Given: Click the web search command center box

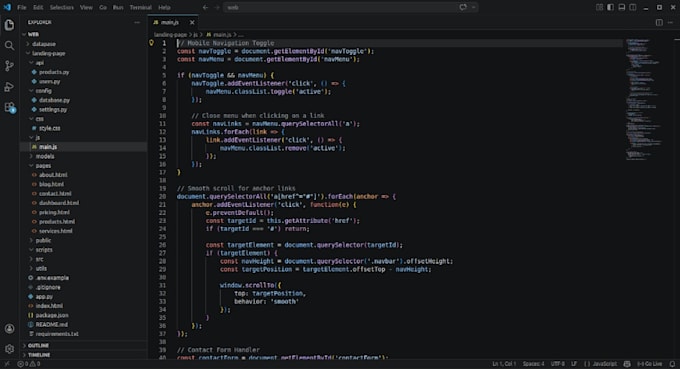Looking at the screenshot, I should tap(350, 7).
